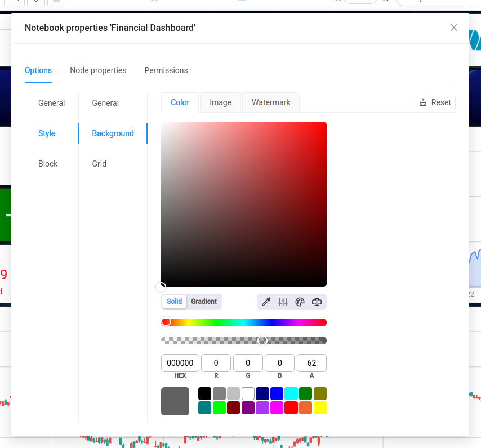Close the Notebook properties dialog
Viewport: 481px width, 448px height.
pos(453,28)
